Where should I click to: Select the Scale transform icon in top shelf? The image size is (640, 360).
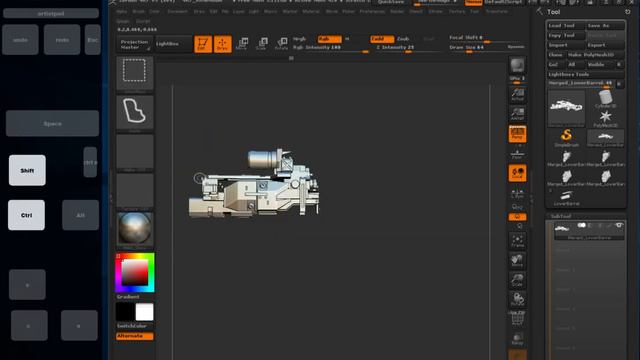tap(262, 44)
